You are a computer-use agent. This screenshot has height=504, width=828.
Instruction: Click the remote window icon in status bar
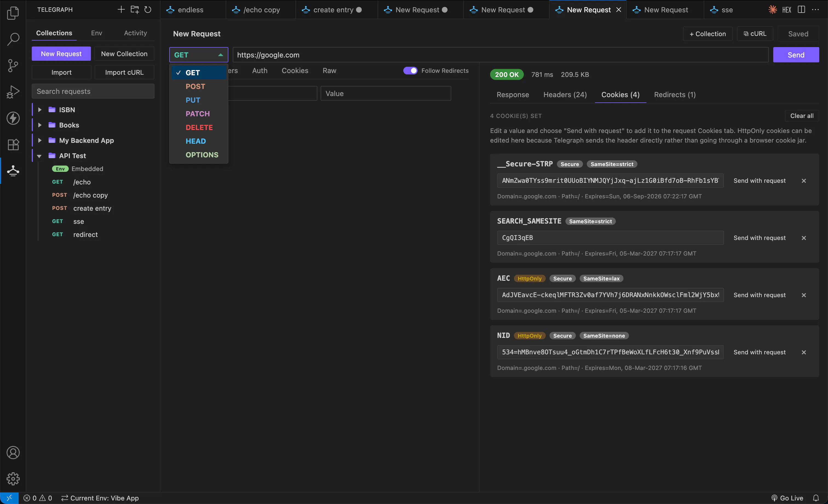pyautogui.click(x=9, y=498)
